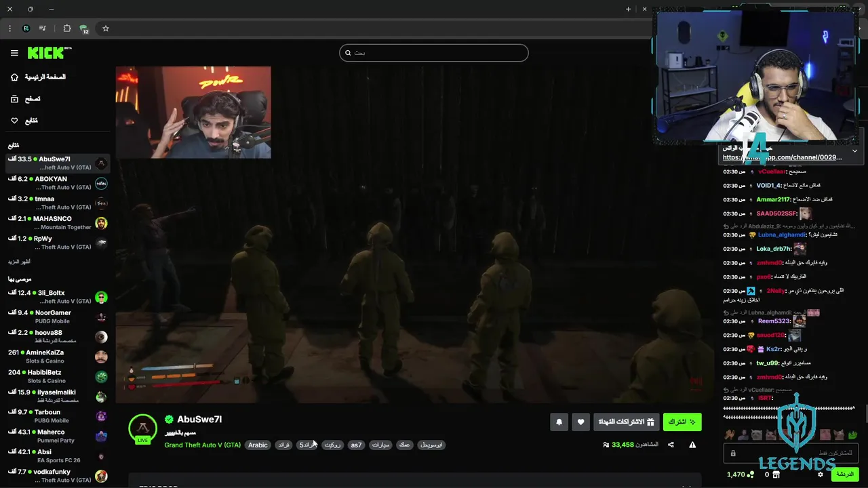This screenshot has height=488, width=868.
Task: Go to the home page sidebar item
Action: (39, 77)
